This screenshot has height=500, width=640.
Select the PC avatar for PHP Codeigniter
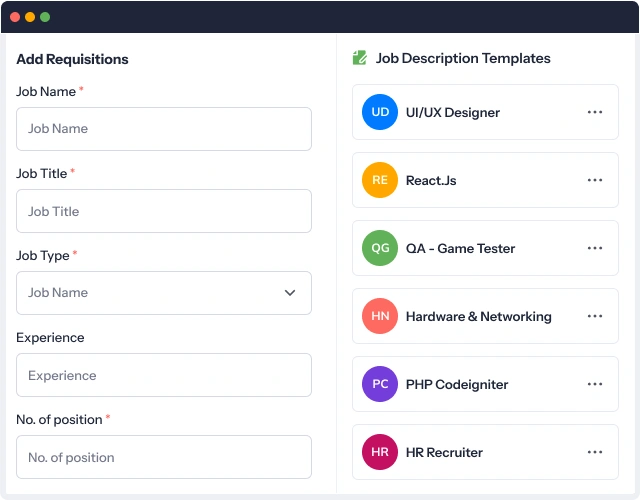pos(380,384)
